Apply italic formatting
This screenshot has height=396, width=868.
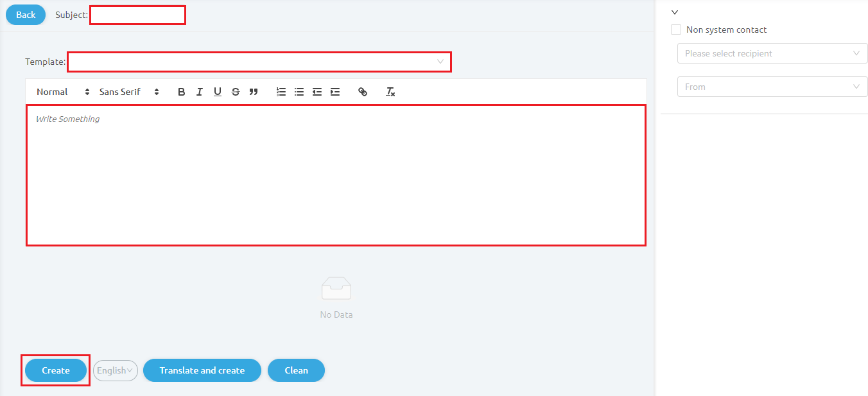coord(200,92)
